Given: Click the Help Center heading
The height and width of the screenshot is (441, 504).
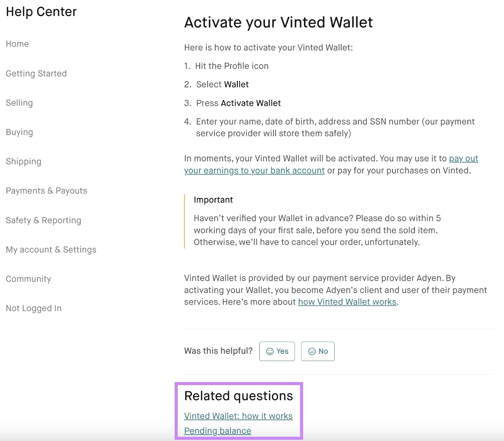Looking at the screenshot, I should 41,12.
